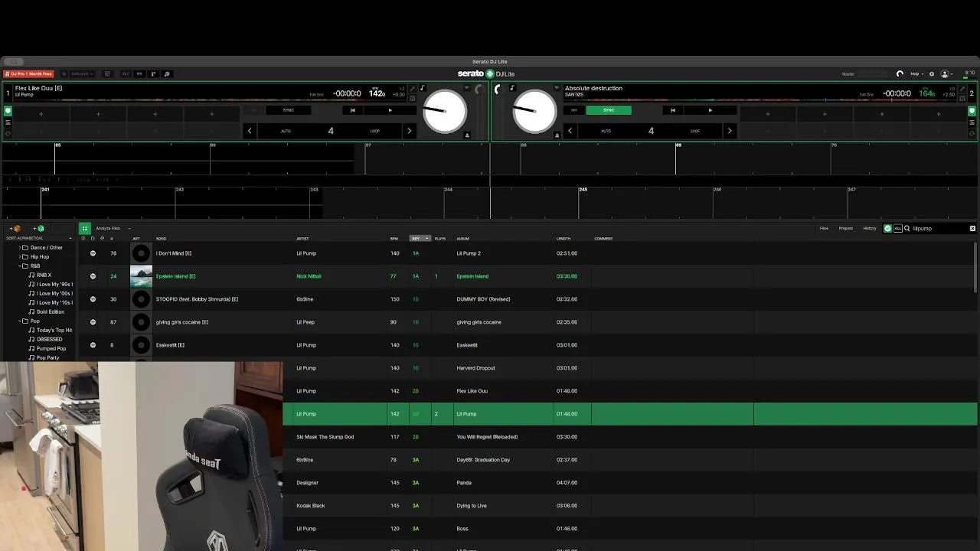Clear the library search text
This screenshot has width=980, height=551.
(x=972, y=228)
